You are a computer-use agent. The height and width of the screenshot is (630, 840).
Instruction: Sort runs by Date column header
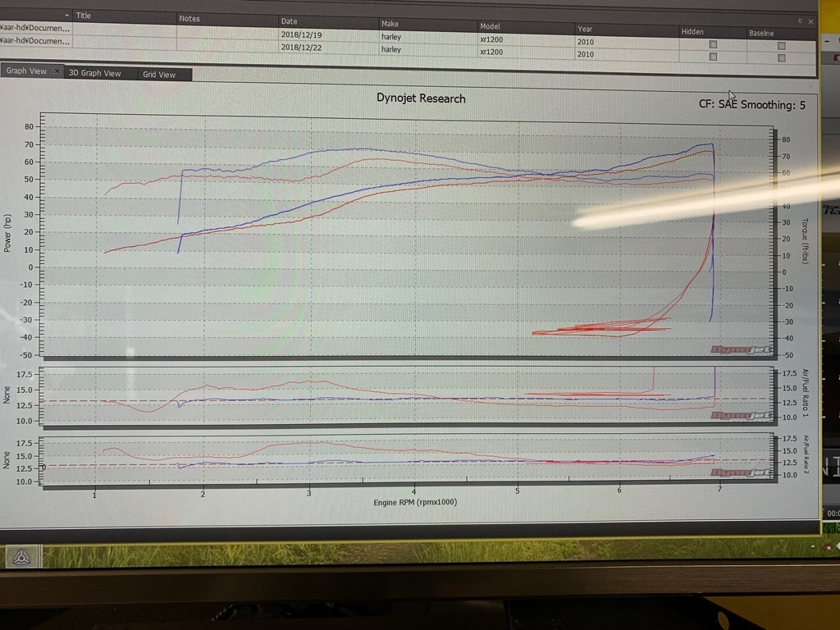click(329, 21)
